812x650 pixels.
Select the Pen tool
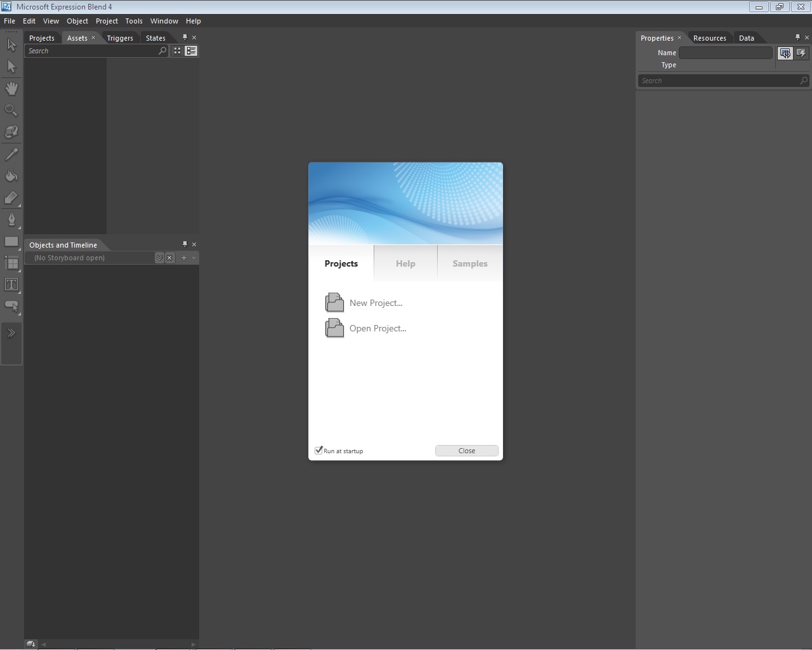11,220
